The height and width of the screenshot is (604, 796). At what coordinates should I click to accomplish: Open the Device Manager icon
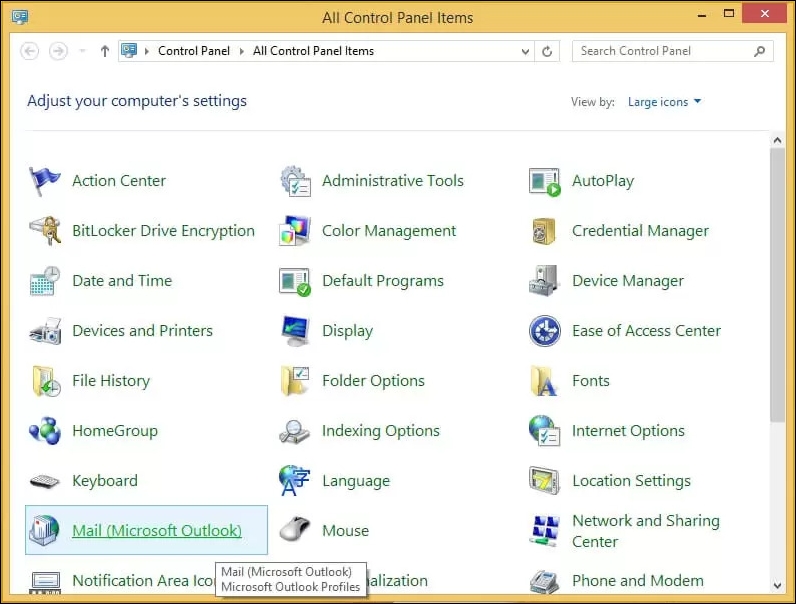[x=544, y=281]
